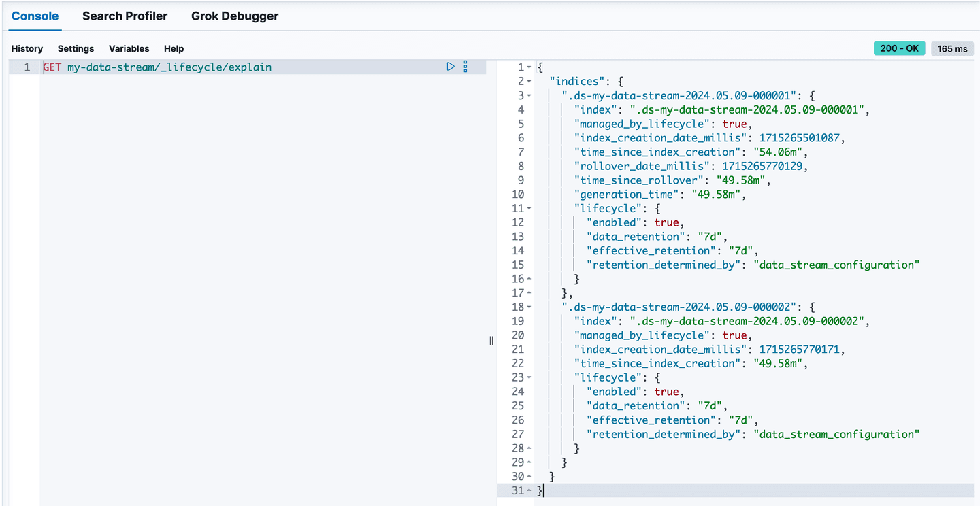Click fold end marker at line 31
The width and height of the screenshot is (980, 506).
pyautogui.click(x=529, y=490)
